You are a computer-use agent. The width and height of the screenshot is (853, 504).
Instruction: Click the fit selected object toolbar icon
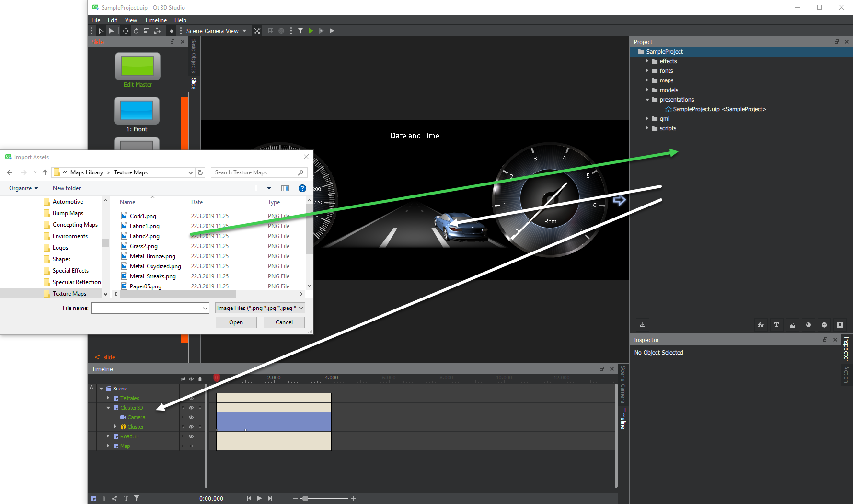pos(257,30)
